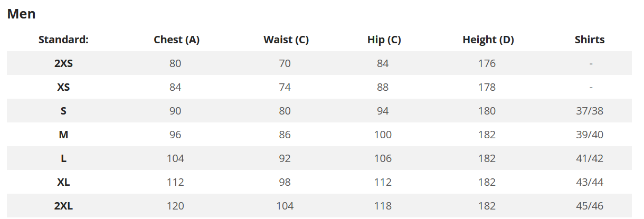Click the Height (D) column header
This screenshot has width=644, height=219.
tap(488, 40)
